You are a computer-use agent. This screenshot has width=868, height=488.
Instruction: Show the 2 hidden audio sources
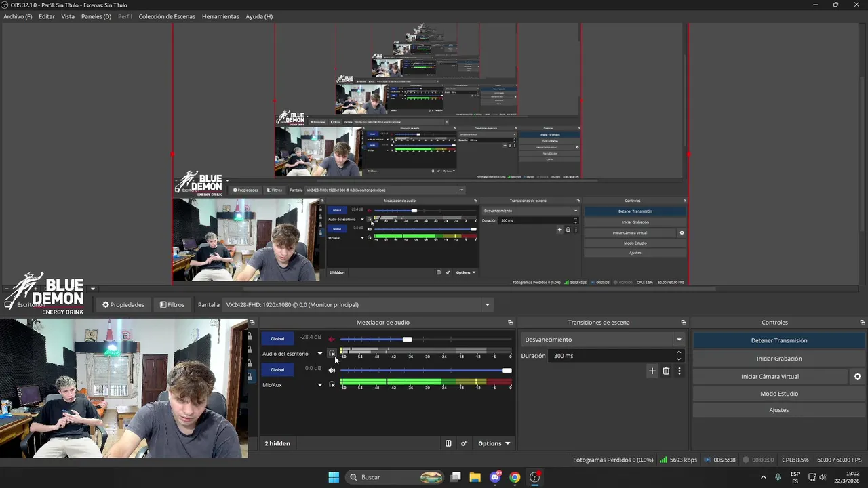click(277, 443)
